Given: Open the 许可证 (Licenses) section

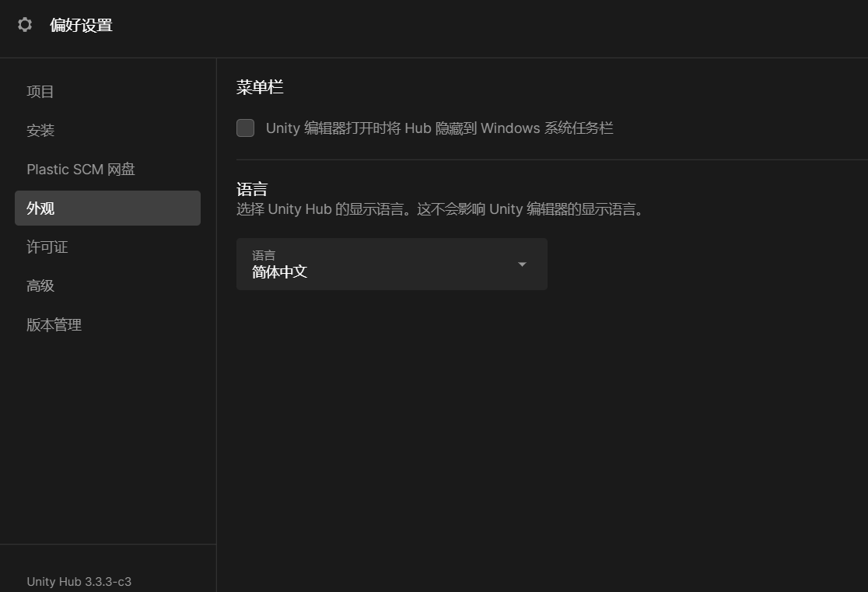Looking at the screenshot, I should tap(47, 247).
